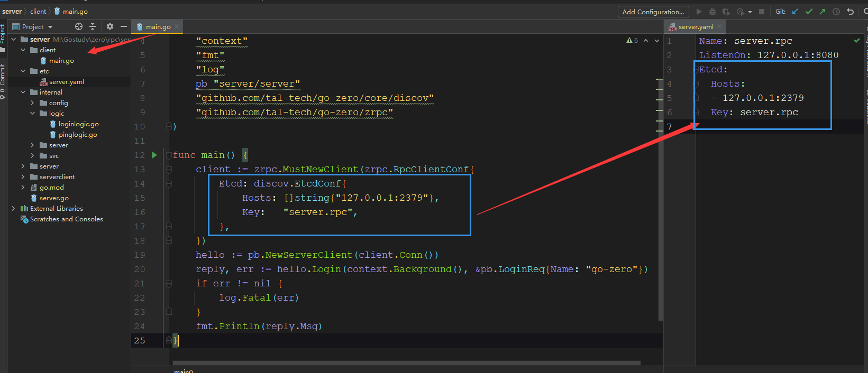Select server.go in the project tree

tap(54, 198)
